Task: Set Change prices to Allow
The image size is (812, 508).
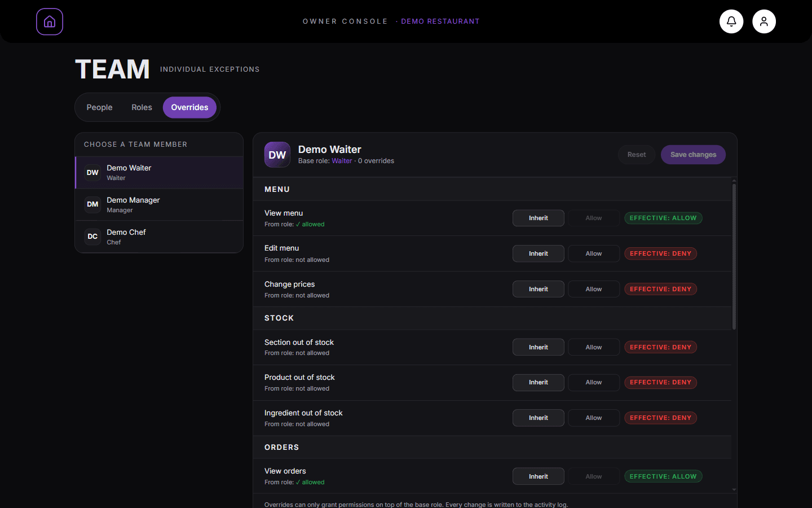Action: (594, 289)
